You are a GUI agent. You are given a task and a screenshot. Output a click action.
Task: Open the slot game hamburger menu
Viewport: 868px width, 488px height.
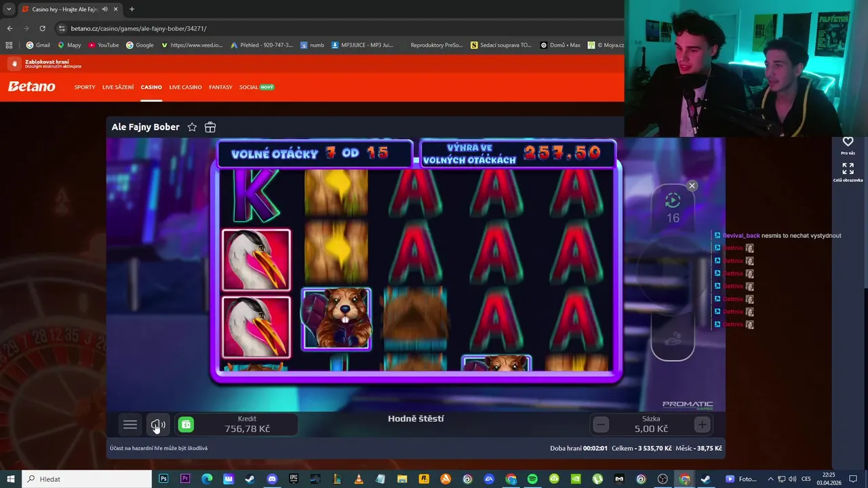pos(130,425)
